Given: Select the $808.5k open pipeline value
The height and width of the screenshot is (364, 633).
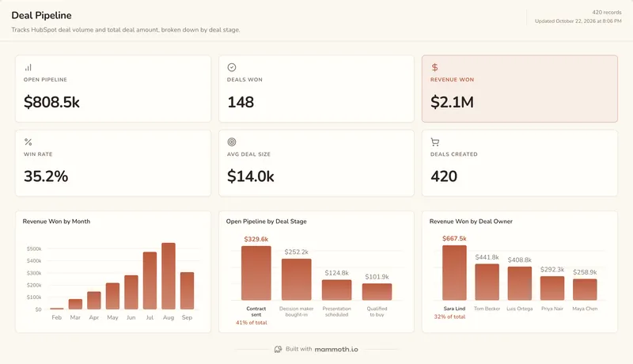Looking at the screenshot, I should (51, 102).
